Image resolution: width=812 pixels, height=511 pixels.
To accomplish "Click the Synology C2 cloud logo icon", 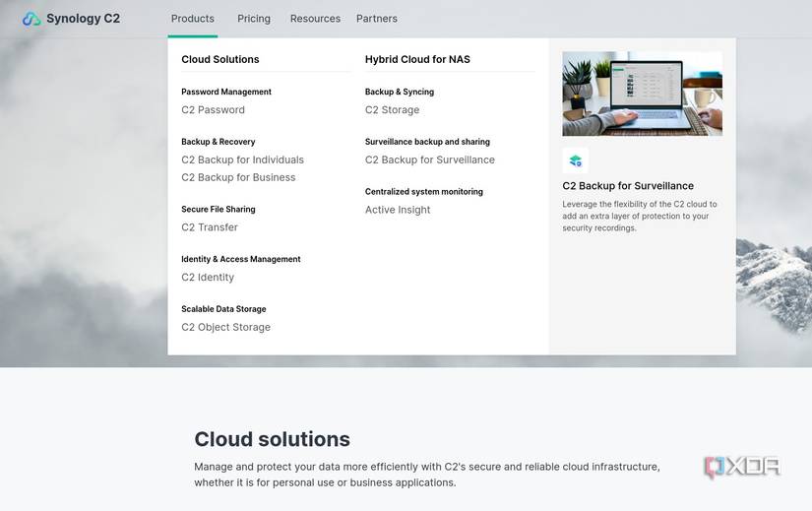I will click(x=31, y=19).
